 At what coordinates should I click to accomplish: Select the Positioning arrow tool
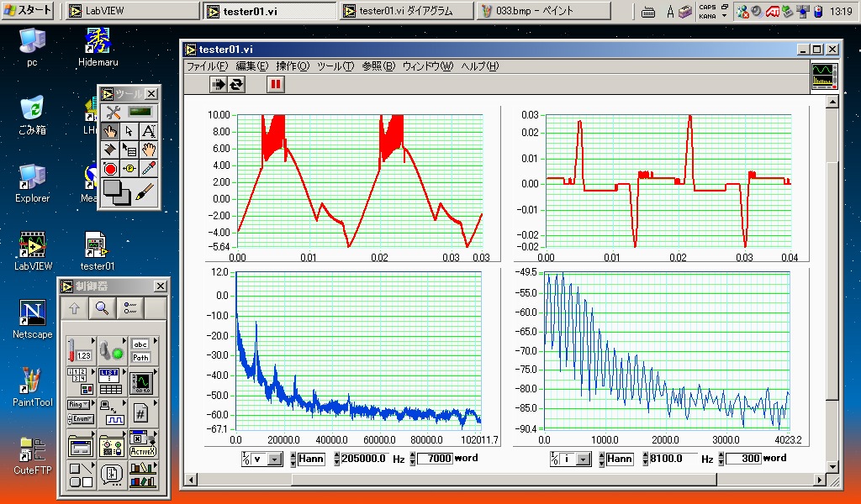point(129,131)
